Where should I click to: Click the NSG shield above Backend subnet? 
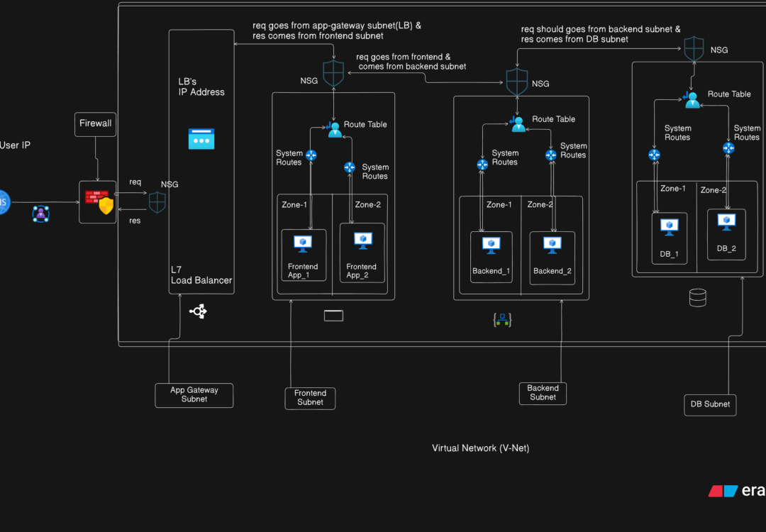[x=517, y=82]
